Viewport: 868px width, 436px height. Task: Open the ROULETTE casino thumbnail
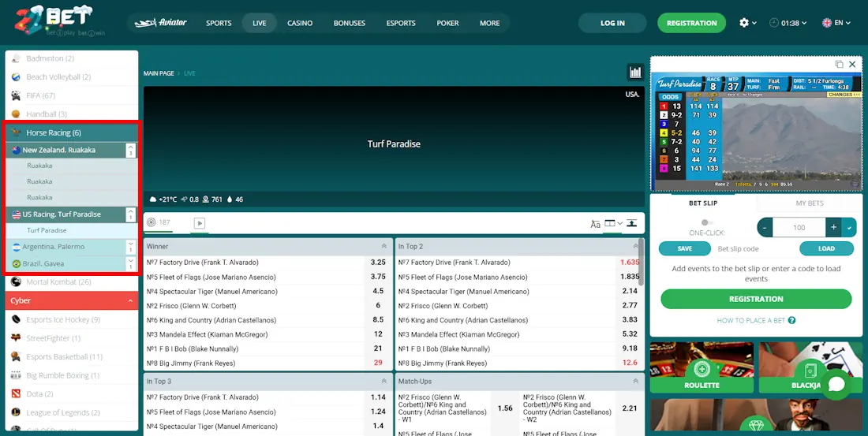(x=702, y=368)
